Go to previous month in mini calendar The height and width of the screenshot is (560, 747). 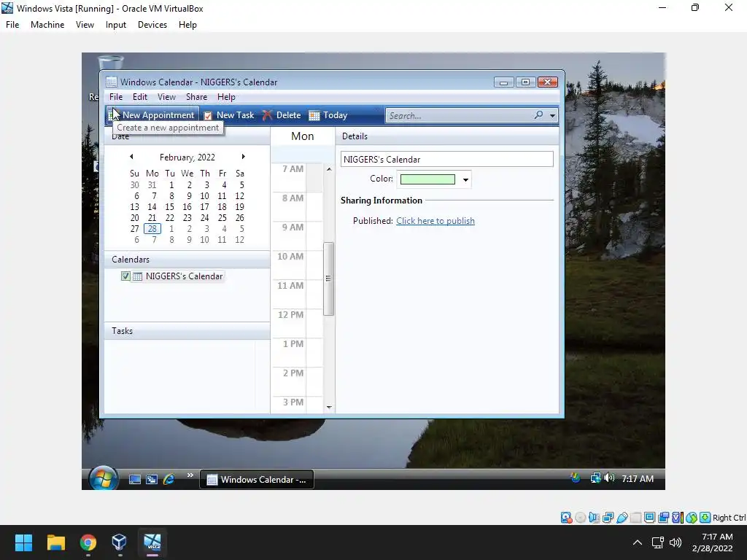click(x=131, y=157)
